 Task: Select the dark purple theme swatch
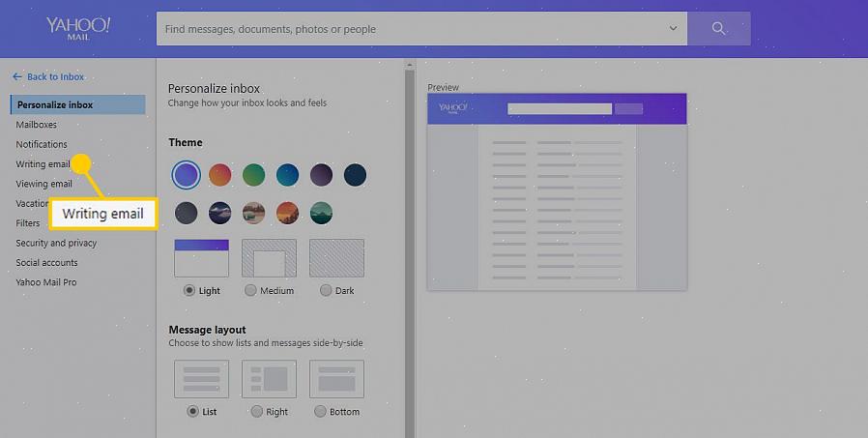[321, 175]
